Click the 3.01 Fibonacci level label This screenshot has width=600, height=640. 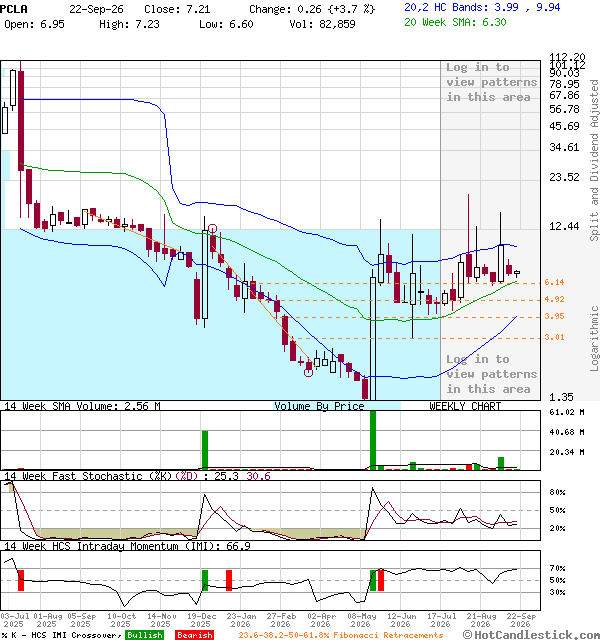tap(554, 337)
